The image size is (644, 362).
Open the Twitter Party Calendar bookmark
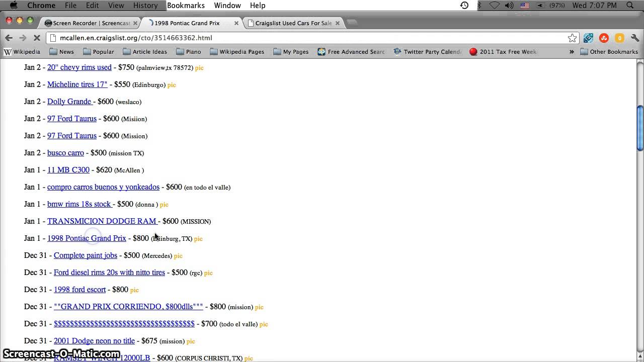427,52
